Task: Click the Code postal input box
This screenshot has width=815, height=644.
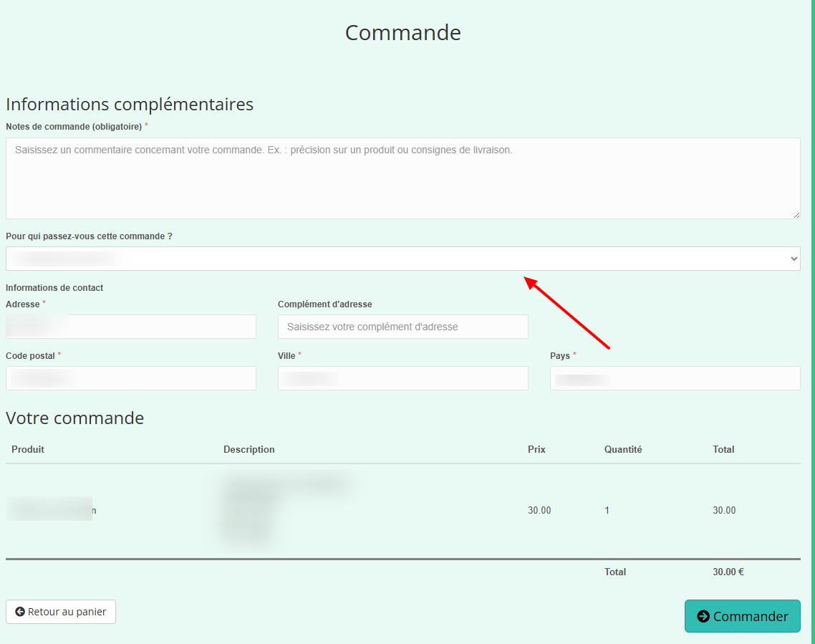Action: pos(130,378)
